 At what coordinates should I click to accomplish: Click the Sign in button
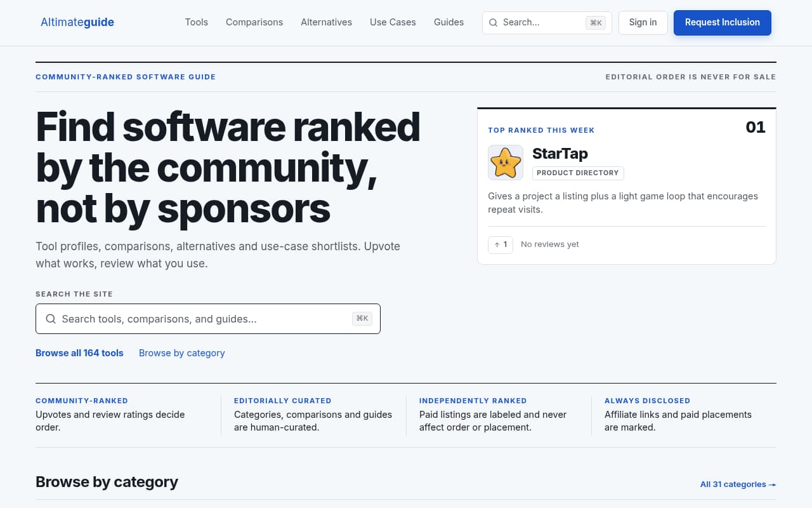(643, 22)
